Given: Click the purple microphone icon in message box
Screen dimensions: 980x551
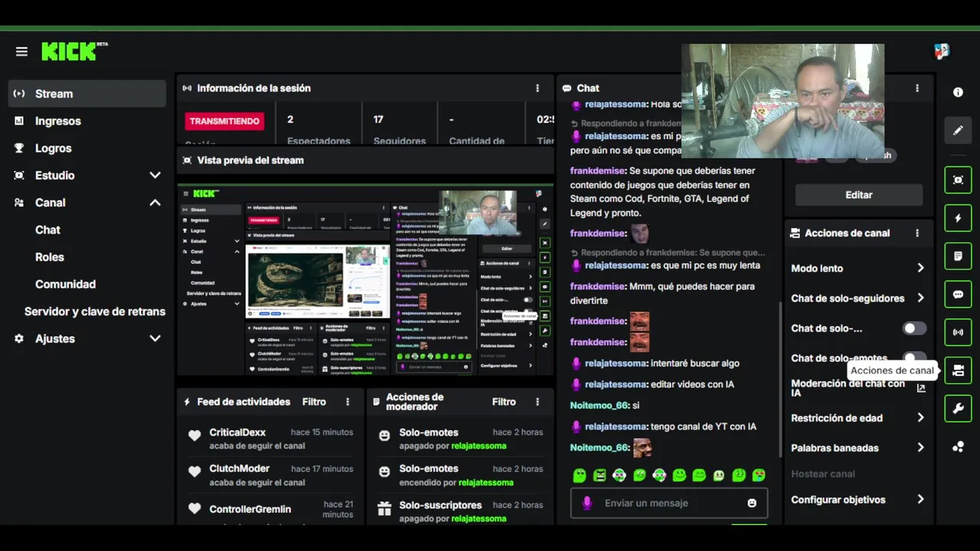Looking at the screenshot, I should [586, 503].
